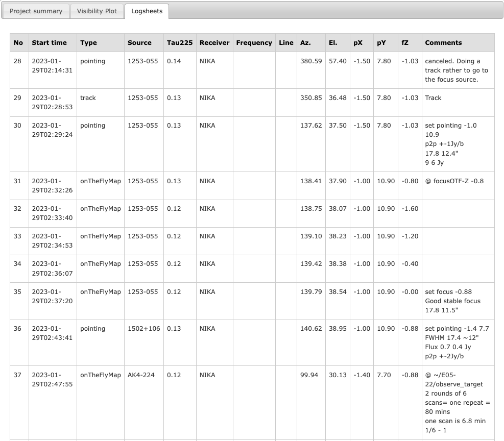
Task: Click the Type column header
Action: point(88,43)
